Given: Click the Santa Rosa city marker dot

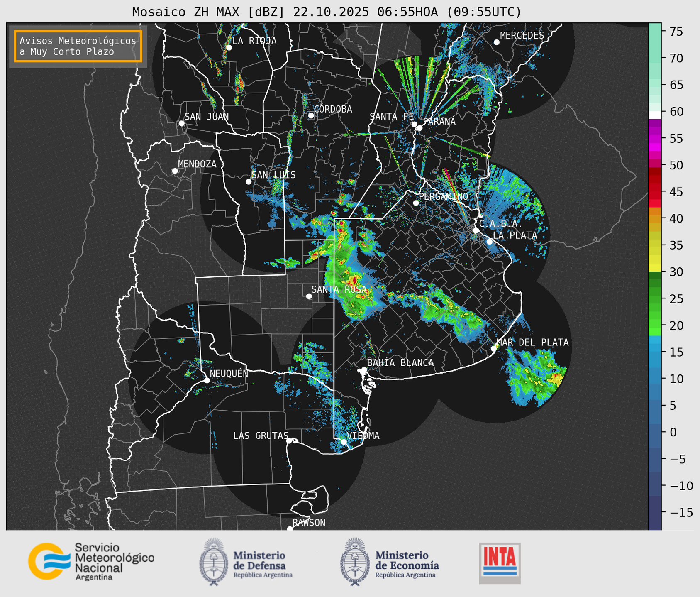Looking at the screenshot, I should pyautogui.click(x=309, y=296).
